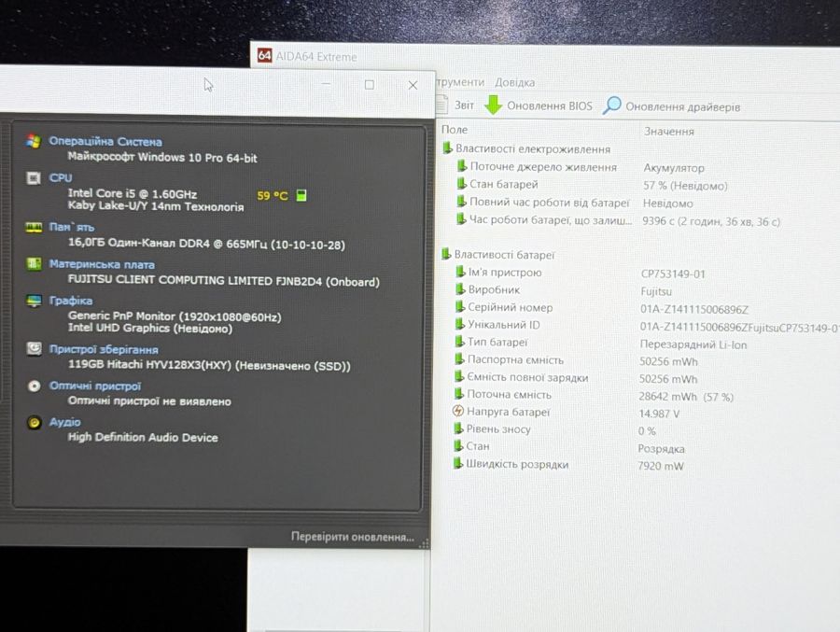The height and width of the screenshot is (632, 840).
Task: Select Властивості батареї group row
Action: 498,255
